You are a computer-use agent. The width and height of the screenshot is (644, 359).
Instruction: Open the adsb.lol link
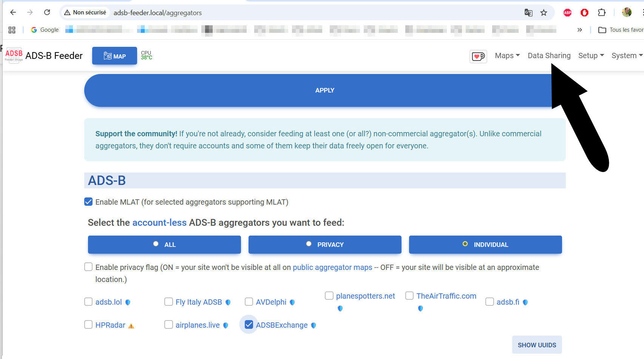[109, 302]
